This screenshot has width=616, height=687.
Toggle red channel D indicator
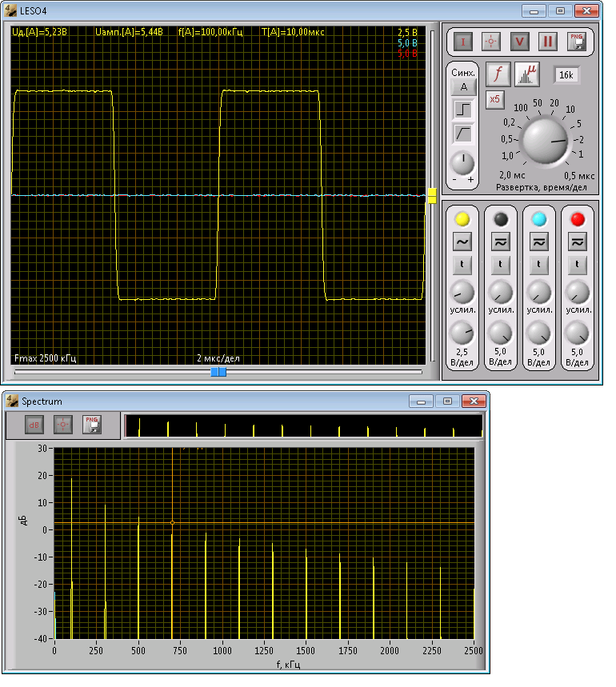pyautogui.click(x=578, y=219)
